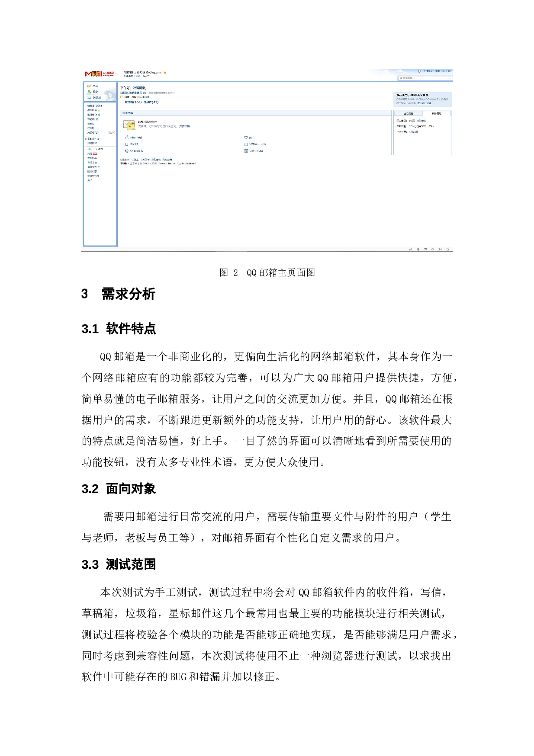Viewport: 534px width, 756px height.
Task: Click the heart icon for greeting cards
Action: (246, 138)
